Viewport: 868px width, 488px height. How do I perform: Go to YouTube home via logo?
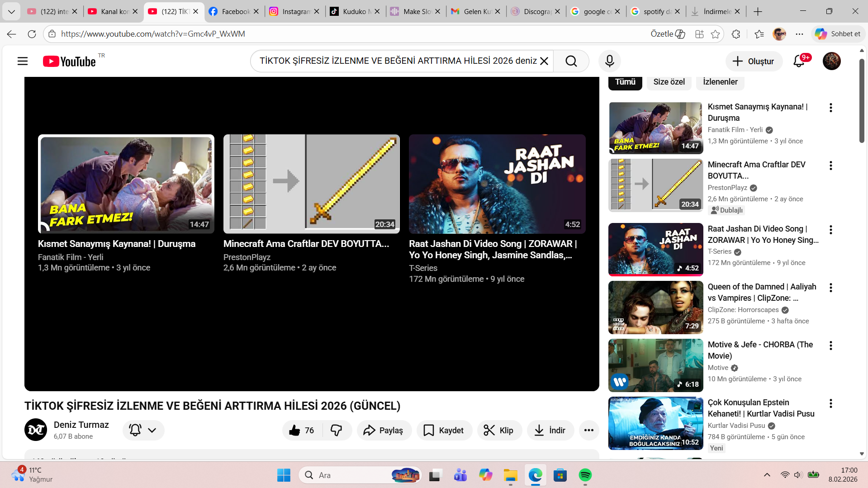tap(69, 61)
